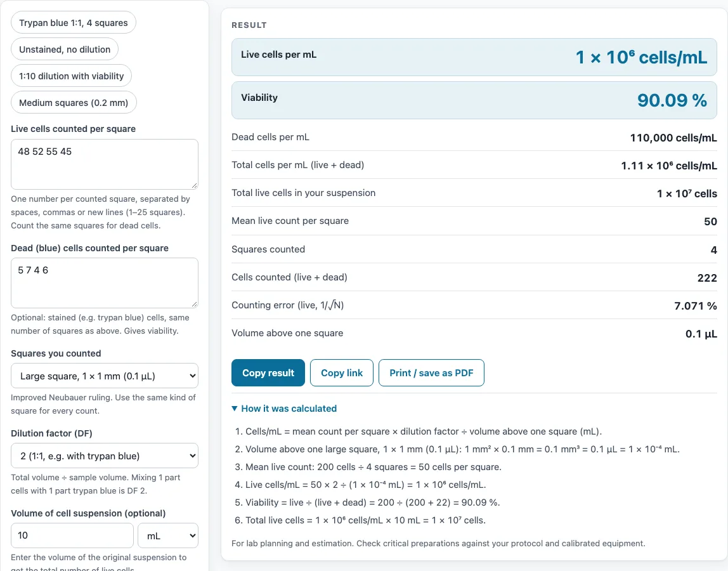Click the RESULT heading
The width and height of the screenshot is (728, 571).
tap(249, 25)
